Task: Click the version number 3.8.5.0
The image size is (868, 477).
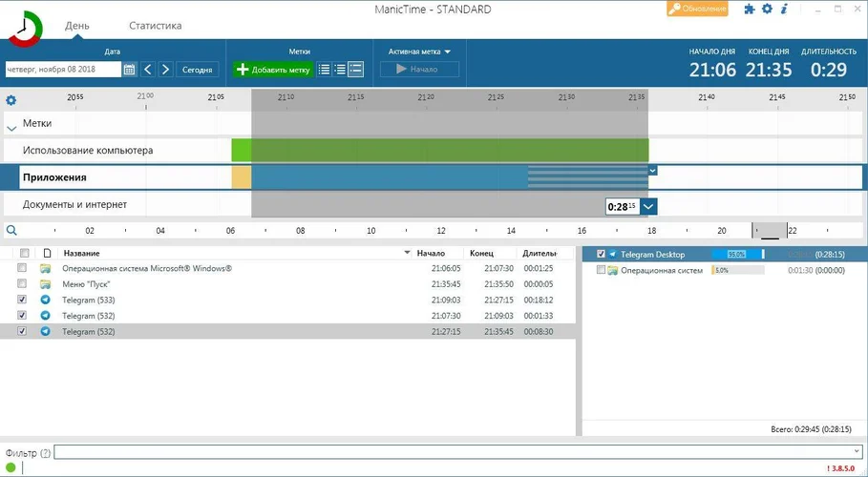Action: (842, 468)
